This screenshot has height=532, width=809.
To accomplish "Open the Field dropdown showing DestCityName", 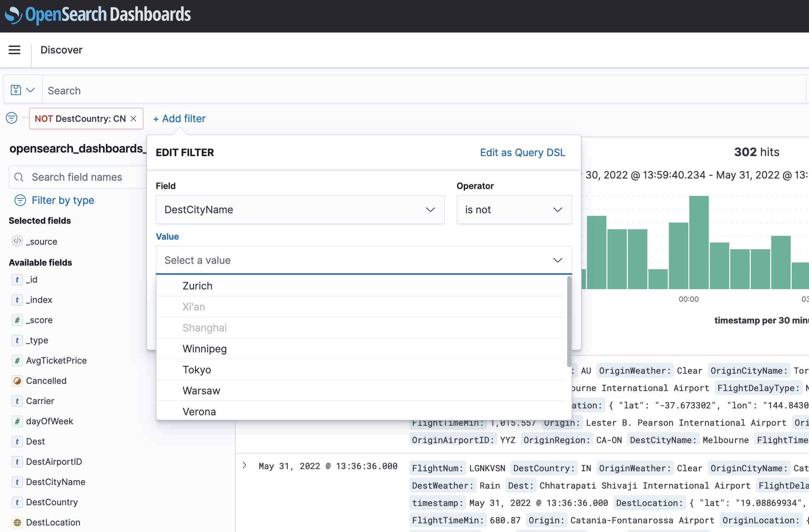I will (x=300, y=210).
